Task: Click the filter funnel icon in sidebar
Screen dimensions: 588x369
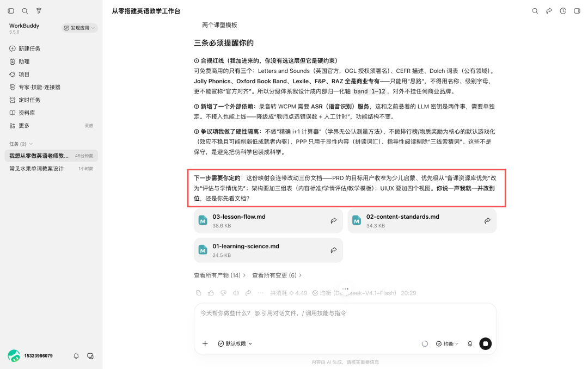Action: pyautogui.click(x=39, y=11)
